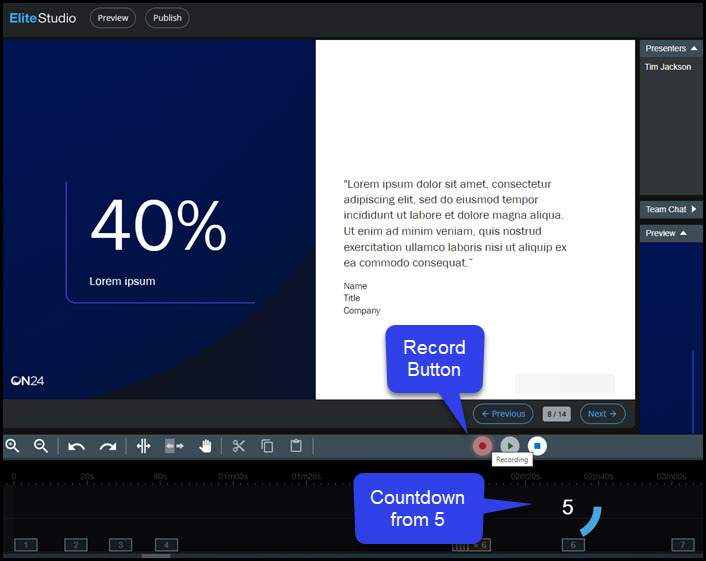Viewport: 706px width, 561px height.
Task: Select slide marker 2 on timeline
Action: (76, 545)
